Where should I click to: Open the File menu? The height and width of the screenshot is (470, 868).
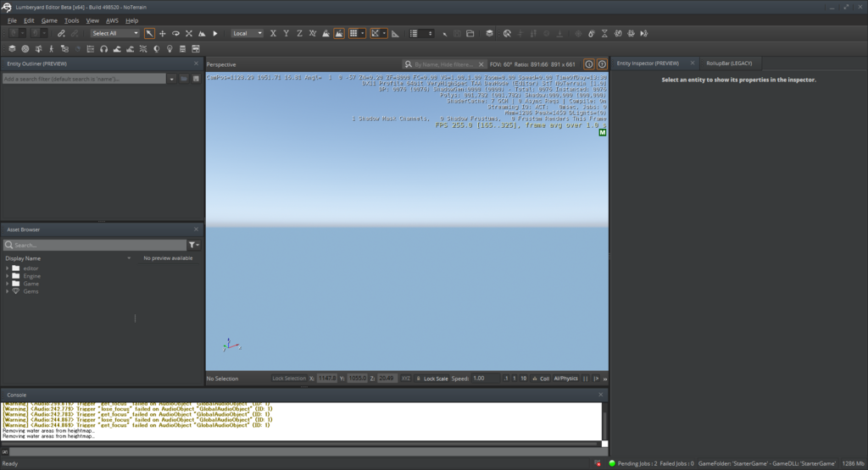point(12,20)
